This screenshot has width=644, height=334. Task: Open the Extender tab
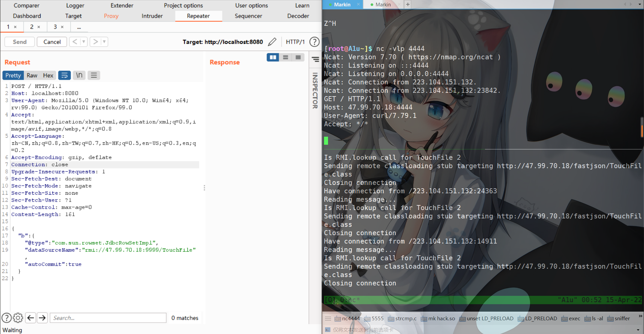122,5
